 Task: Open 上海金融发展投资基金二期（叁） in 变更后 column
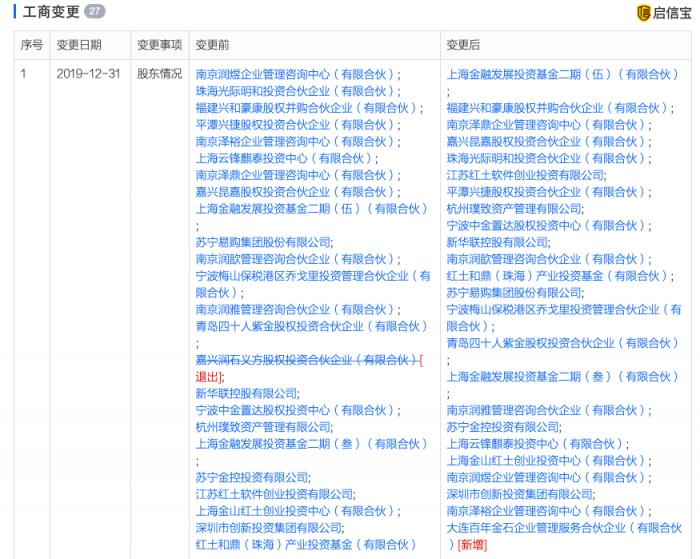coord(563,377)
